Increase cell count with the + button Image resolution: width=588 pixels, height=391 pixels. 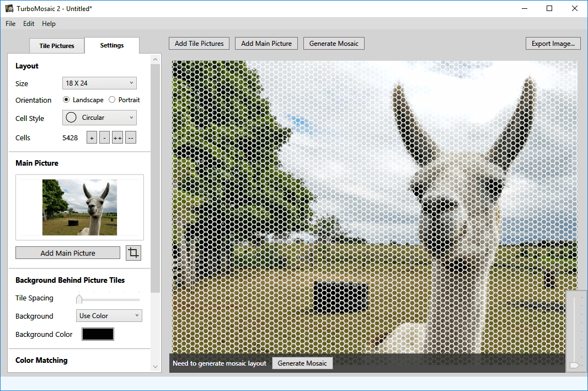[92, 138]
